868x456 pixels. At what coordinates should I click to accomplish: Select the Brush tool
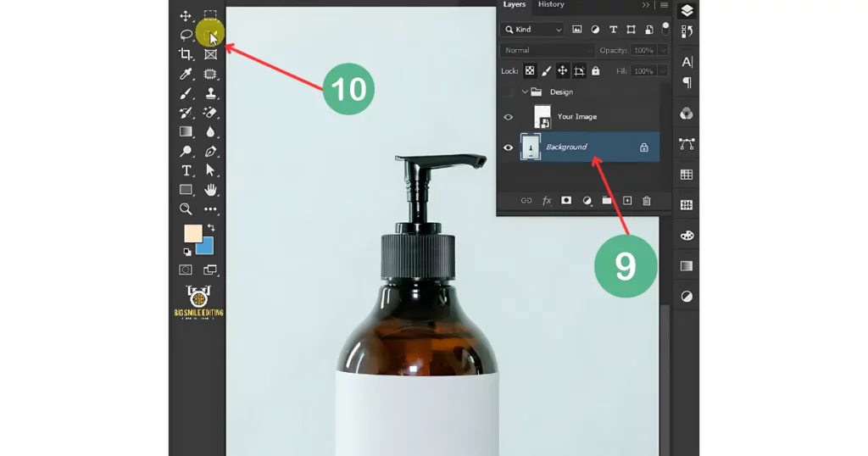(186, 93)
